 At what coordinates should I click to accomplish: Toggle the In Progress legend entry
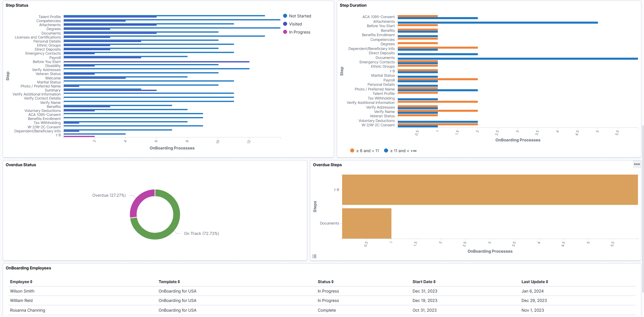point(297,32)
